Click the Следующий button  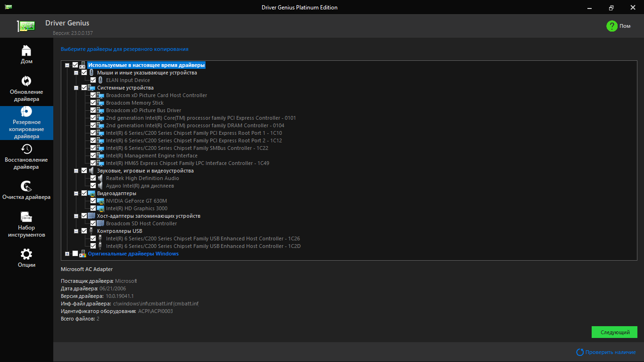coord(614,332)
